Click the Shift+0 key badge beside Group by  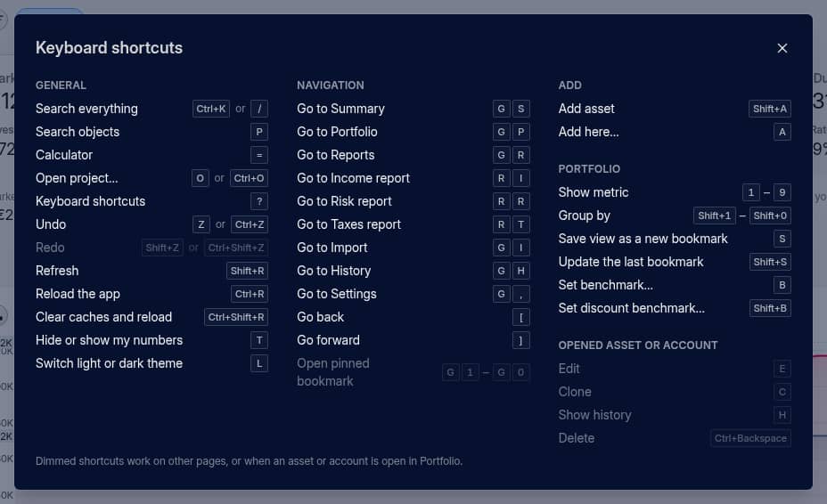pyautogui.click(x=770, y=215)
